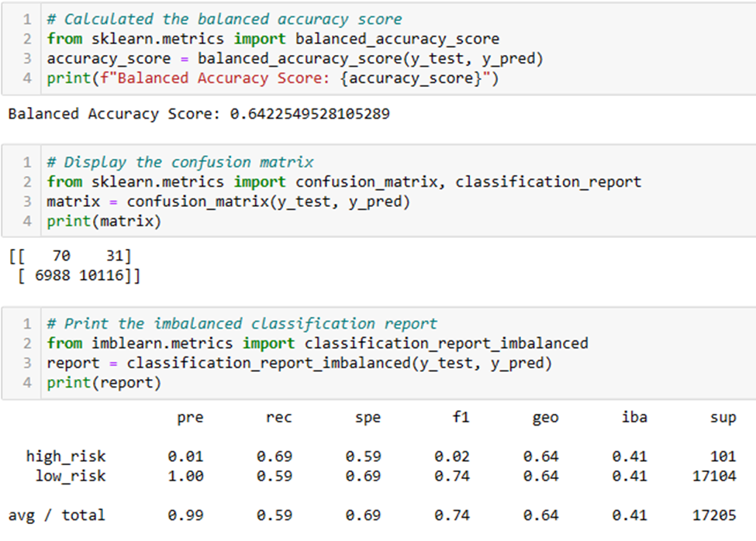
Task: Click the 'iba' column header
Action: point(634,417)
